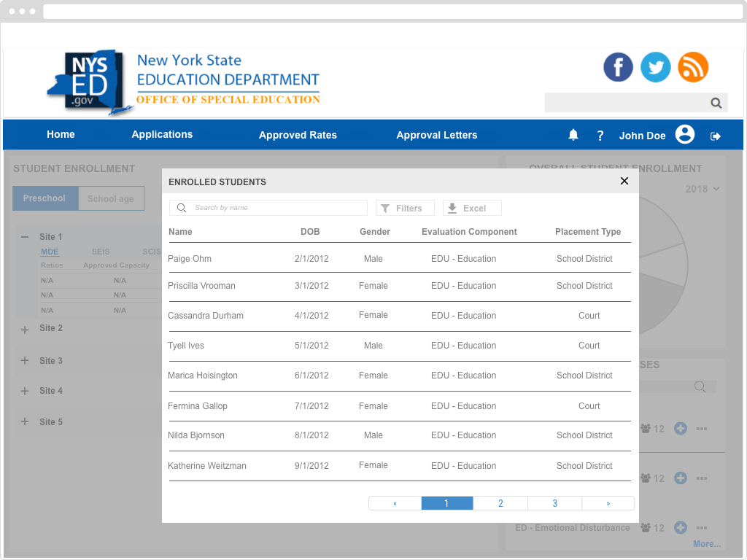Expand the Site 3 section
This screenshot has height=560, width=747.
(25, 361)
